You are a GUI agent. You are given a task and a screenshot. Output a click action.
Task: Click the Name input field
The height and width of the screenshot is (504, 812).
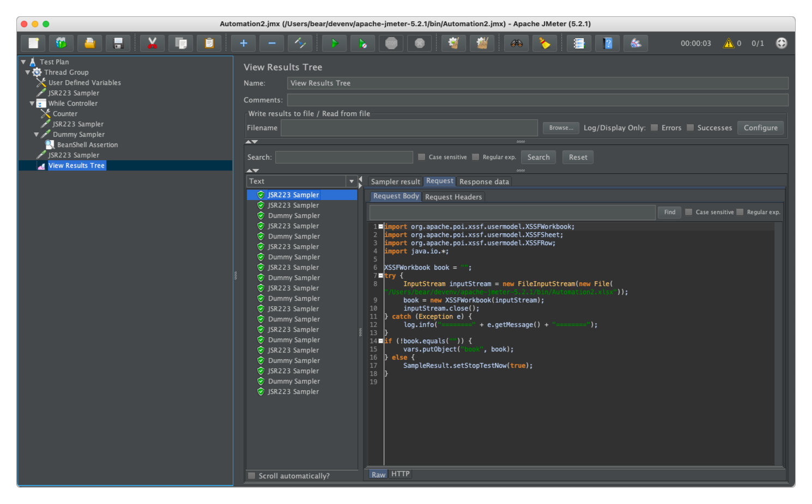click(x=537, y=83)
